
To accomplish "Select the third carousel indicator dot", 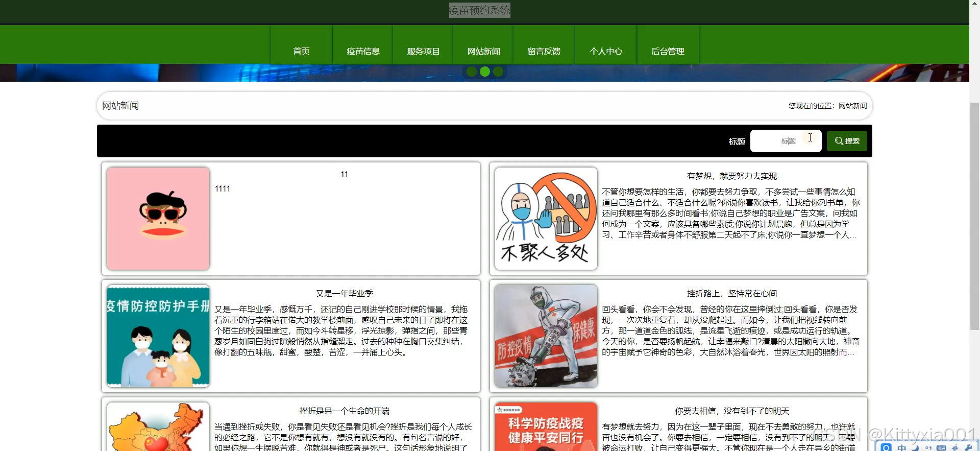I will [x=498, y=72].
